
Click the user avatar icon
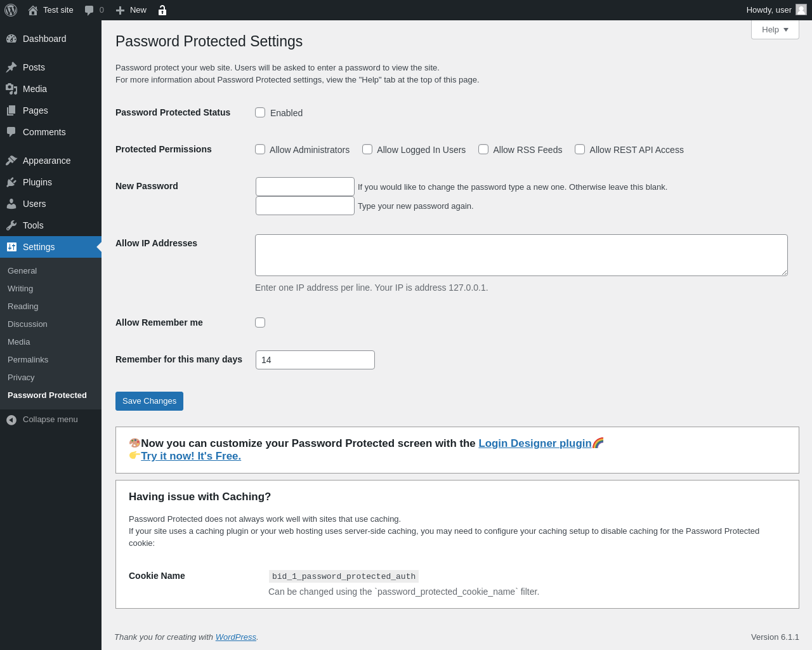point(801,10)
